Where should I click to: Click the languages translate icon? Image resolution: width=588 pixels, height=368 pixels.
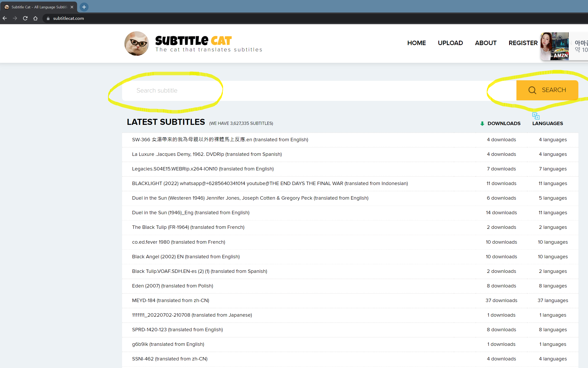click(x=536, y=116)
